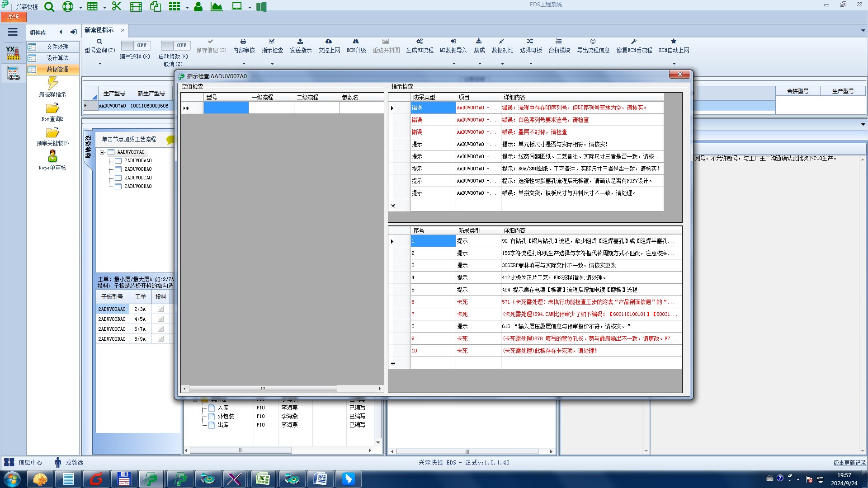Click the 发送指示 toolbar icon

click(300, 42)
